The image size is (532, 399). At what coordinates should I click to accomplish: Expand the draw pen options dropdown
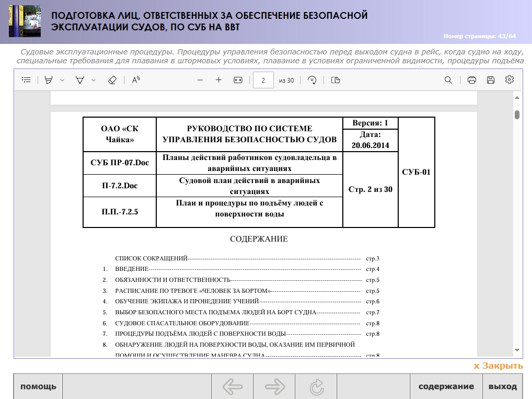click(x=94, y=80)
